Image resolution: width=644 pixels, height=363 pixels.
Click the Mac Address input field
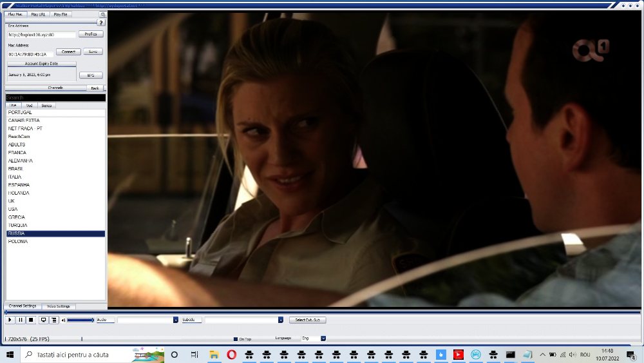(30, 54)
